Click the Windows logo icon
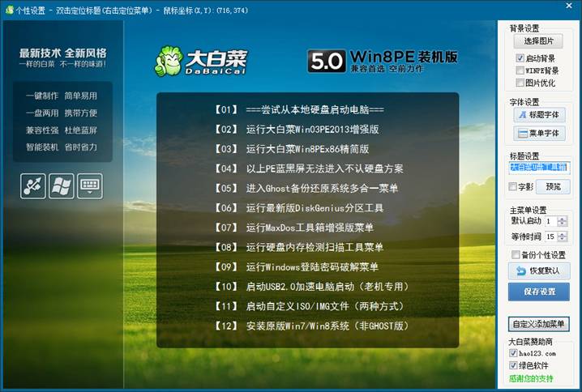Image resolution: width=582 pixels, height=392 pixels. 62,186
